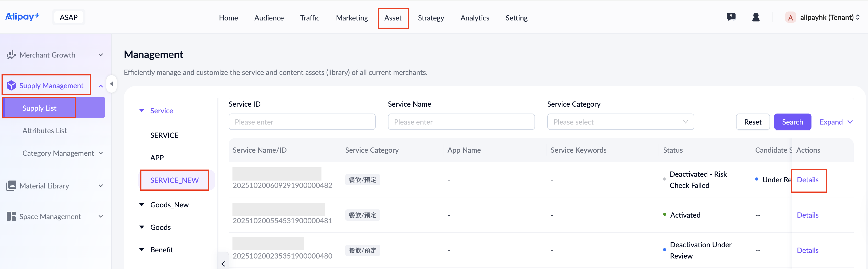Click the Space Management layout icon
The height and width of the screenshot is (269, 868).
[11, 216]
